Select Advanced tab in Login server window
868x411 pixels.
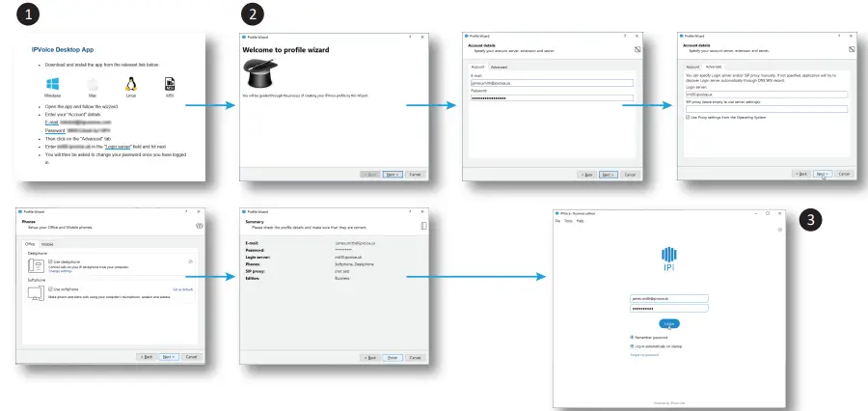tap(714, 67)
